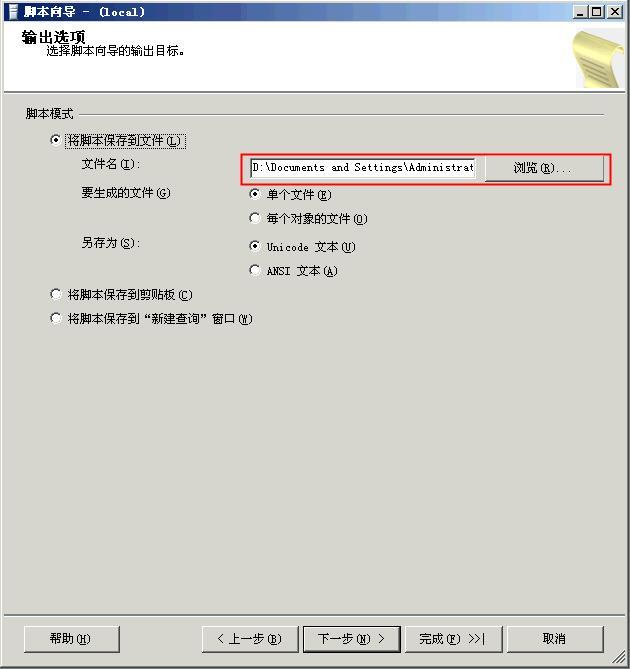Viewport: 630px width, 669px height.
Task: Click the scroll paper wizard graphic
Action: click(x=598, y=58)
